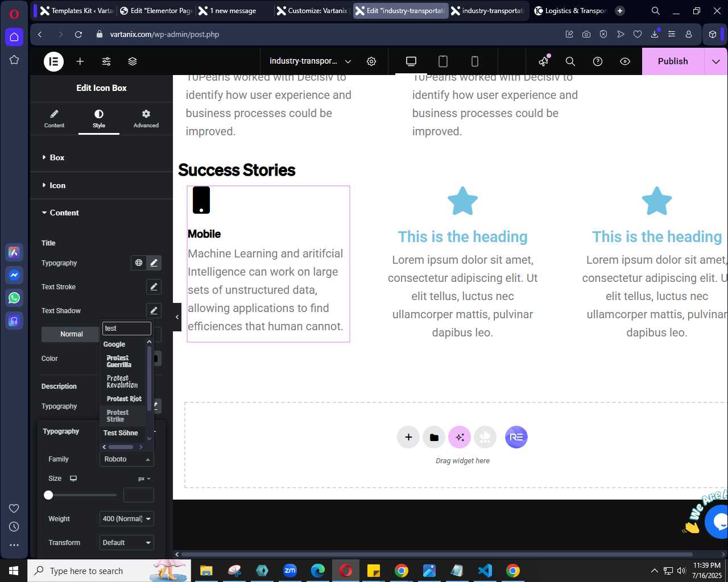The height and width of the screenshot is (582, 728).
Task: Expand the Icon section
Action: pyautogui.click(x=101, y=185)
